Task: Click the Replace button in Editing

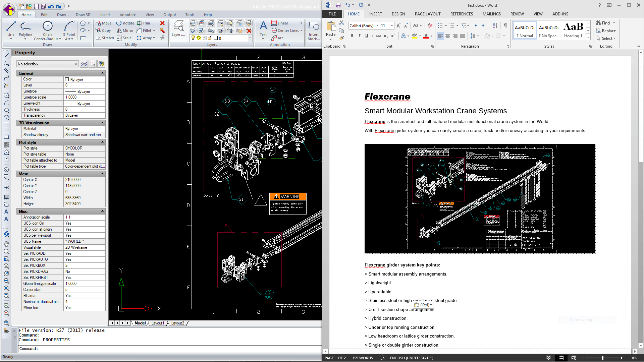Action: pos(606,31)
